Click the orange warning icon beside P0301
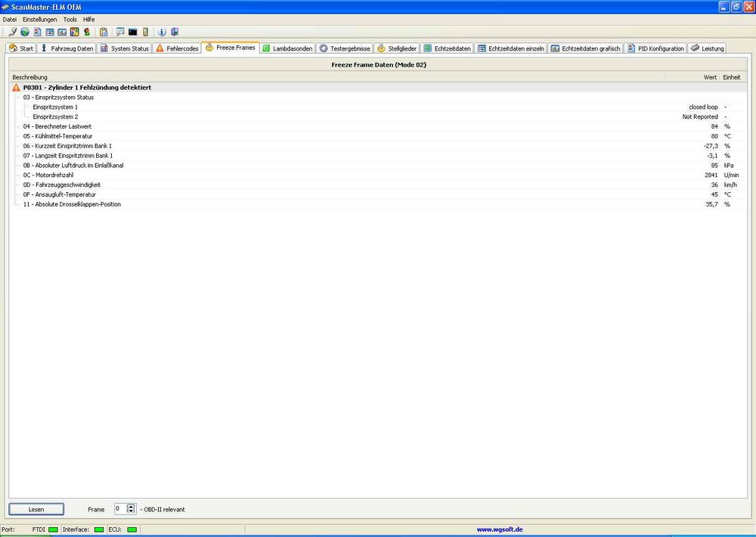The image size is (756, 537). coord(17,88)
